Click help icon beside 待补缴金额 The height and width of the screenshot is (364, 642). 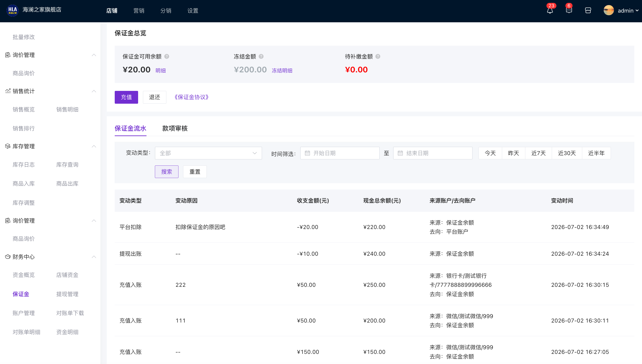378,56
